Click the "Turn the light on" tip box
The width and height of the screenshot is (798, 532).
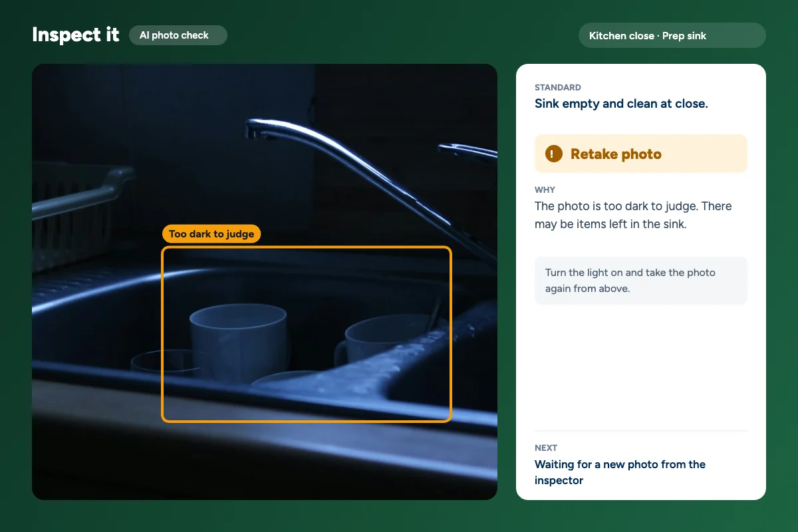(x=641, y=281)
